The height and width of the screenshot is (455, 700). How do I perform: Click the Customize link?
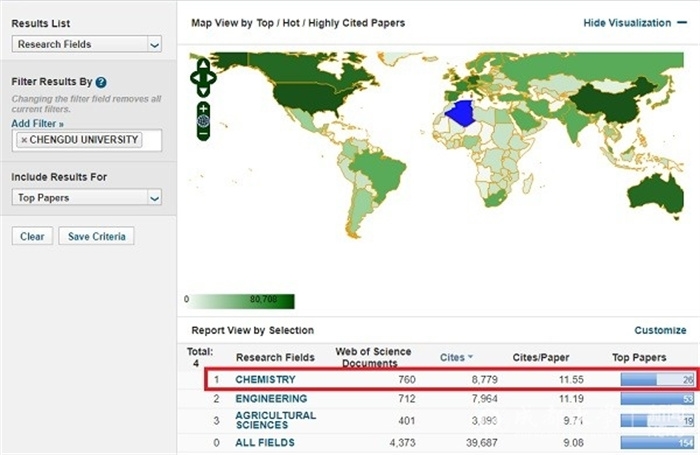(660, 330)
